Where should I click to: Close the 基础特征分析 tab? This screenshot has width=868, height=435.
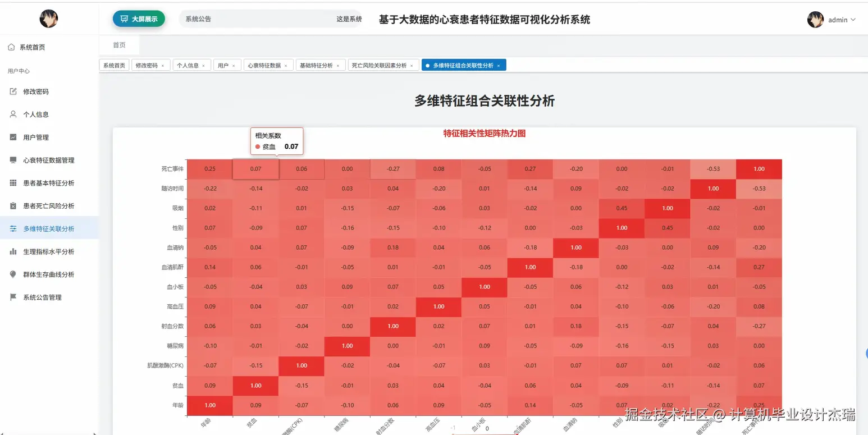(338, 66)
